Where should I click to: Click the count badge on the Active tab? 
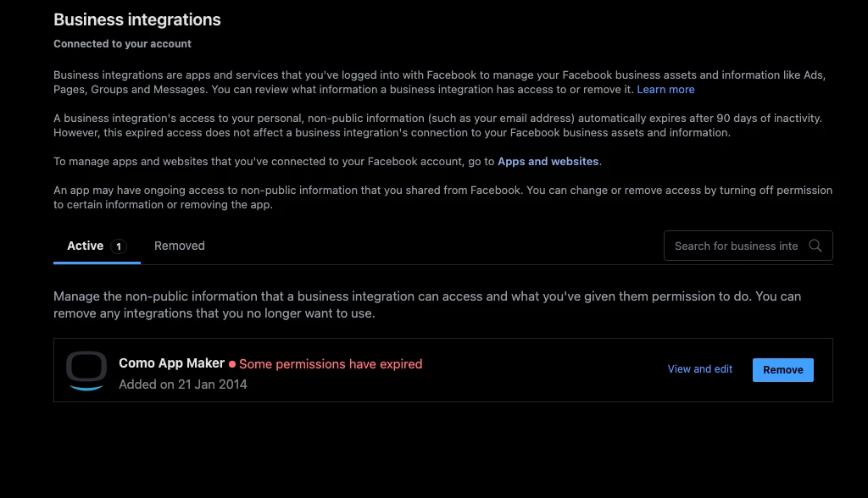click(120, 246)
